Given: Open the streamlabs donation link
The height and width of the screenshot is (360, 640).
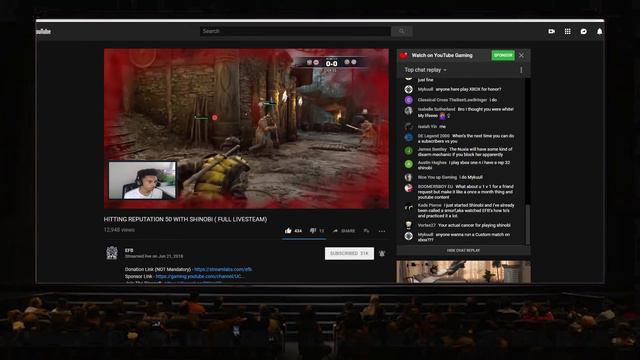Looking at the screenshot, I should [223, 269].
